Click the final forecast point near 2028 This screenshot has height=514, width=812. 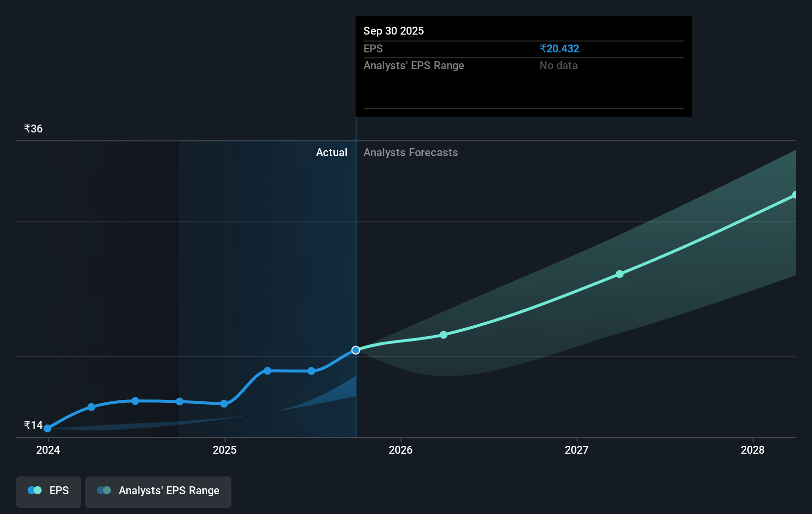coord(795,194)
